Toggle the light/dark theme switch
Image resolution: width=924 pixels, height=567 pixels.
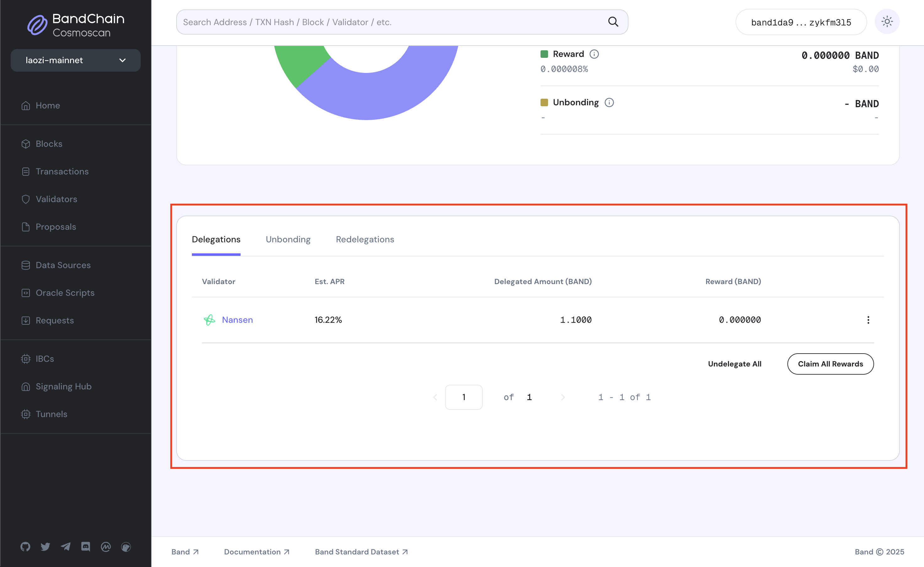(x=887, y=21)
